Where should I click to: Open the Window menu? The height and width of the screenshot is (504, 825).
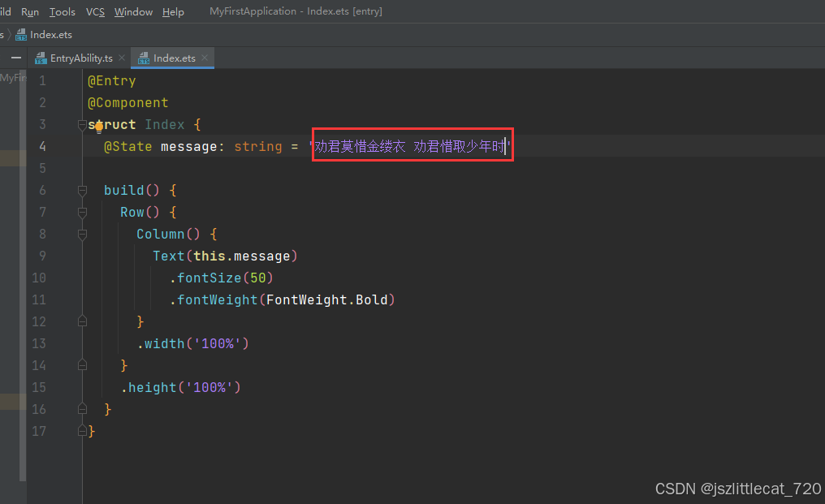click(133, 11)
